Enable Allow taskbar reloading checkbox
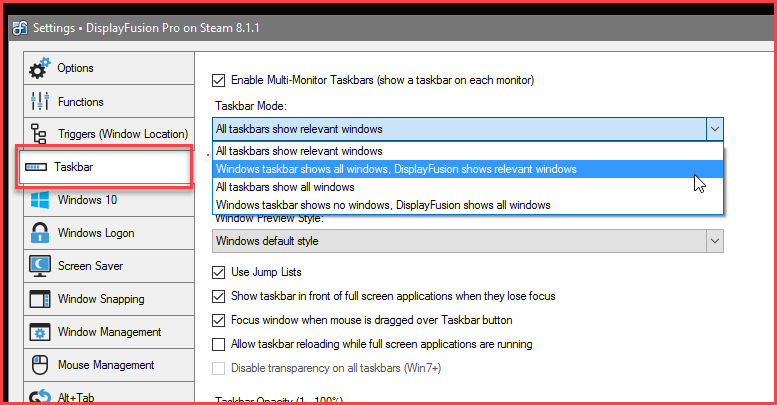The height and width of the screenshot is (405, 777). coord(219,344)
